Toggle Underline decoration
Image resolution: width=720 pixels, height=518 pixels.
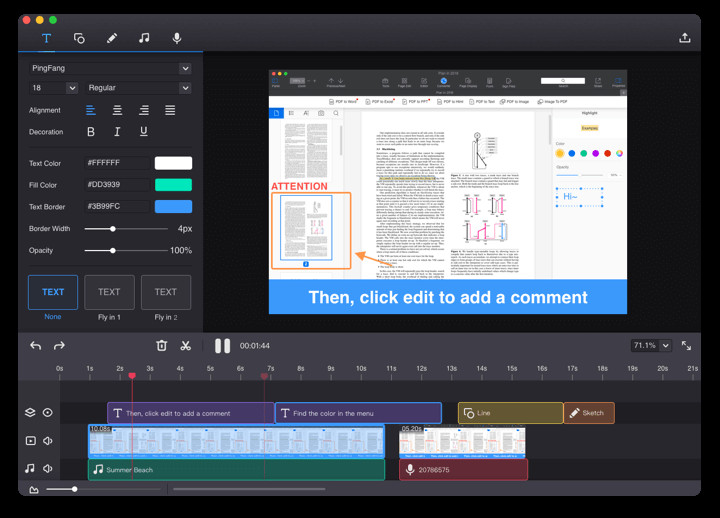click(144, 132)
